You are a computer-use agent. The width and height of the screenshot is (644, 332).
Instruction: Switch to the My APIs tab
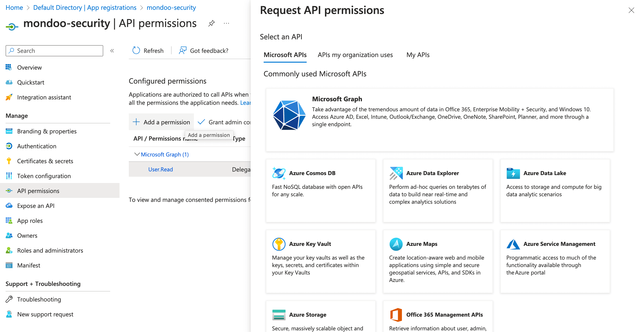click(418, 54)
